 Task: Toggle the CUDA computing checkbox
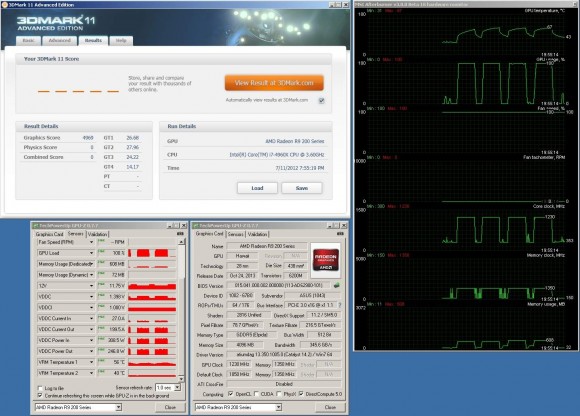coord(256,394)
